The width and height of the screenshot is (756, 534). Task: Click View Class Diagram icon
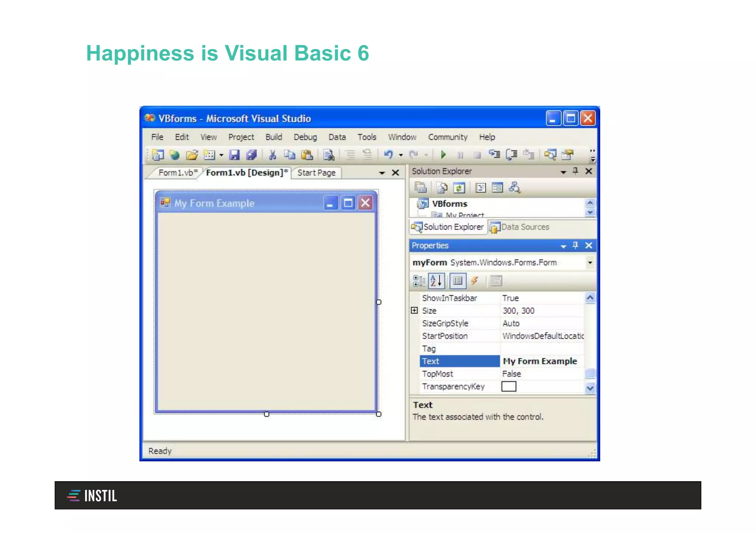click(x=515, y=188)
